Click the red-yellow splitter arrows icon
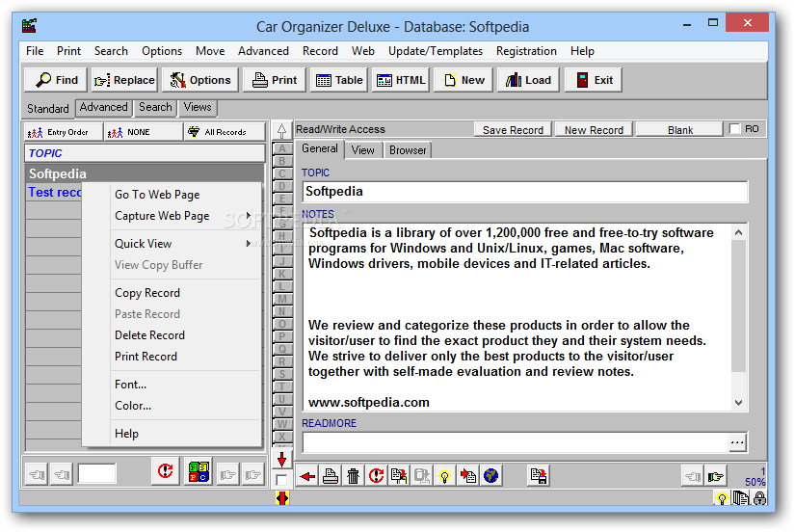This screenshot has width=795, height=532. tap(282, 498)
